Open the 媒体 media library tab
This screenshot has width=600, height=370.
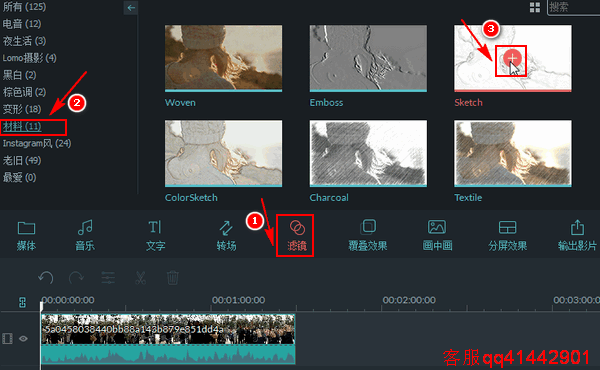pyautogui.click(x=26, y=235)
